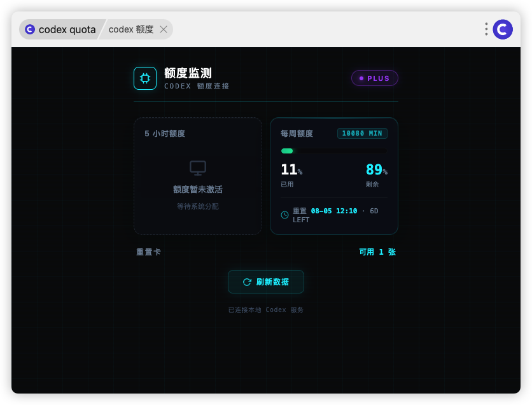Click the 额度暂未激活 message
532x405 pixels.
tap(198, 189)
